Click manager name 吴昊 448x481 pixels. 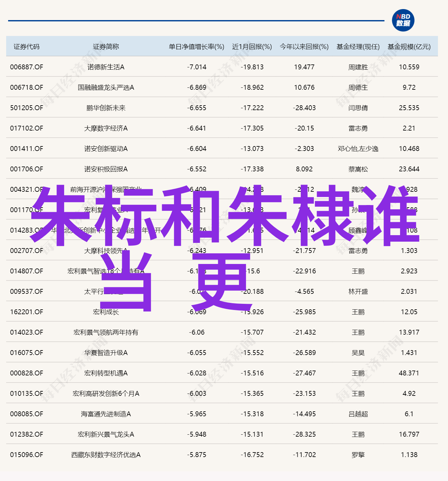pyautogui.click(x=358, y=353)
